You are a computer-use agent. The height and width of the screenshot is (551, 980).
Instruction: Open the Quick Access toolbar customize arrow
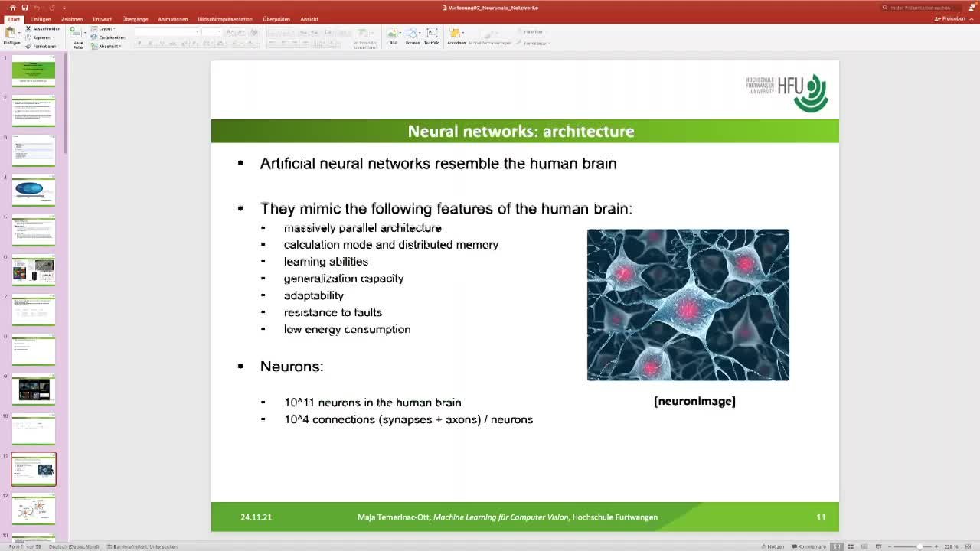tap(64, 8)
